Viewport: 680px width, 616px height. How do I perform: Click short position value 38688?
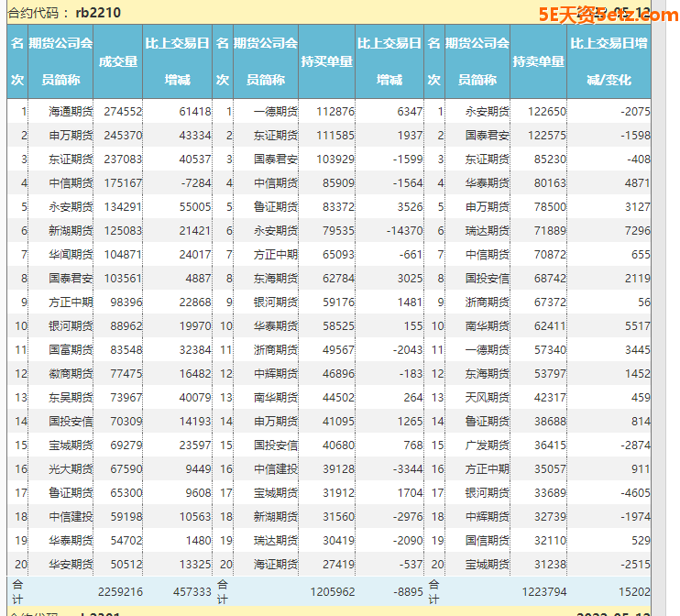coord(550,422)
